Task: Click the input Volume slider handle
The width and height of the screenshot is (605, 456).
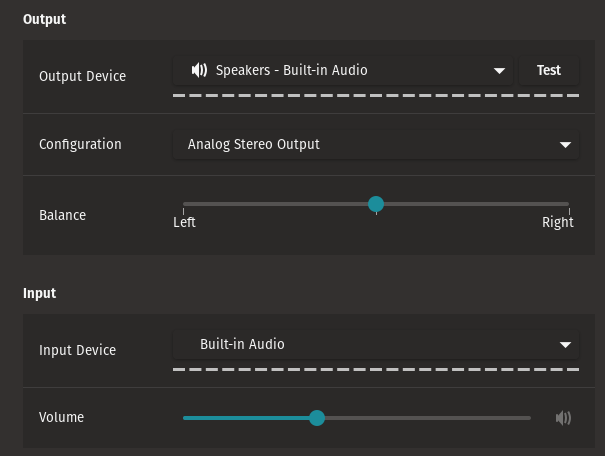Action: 317,418
